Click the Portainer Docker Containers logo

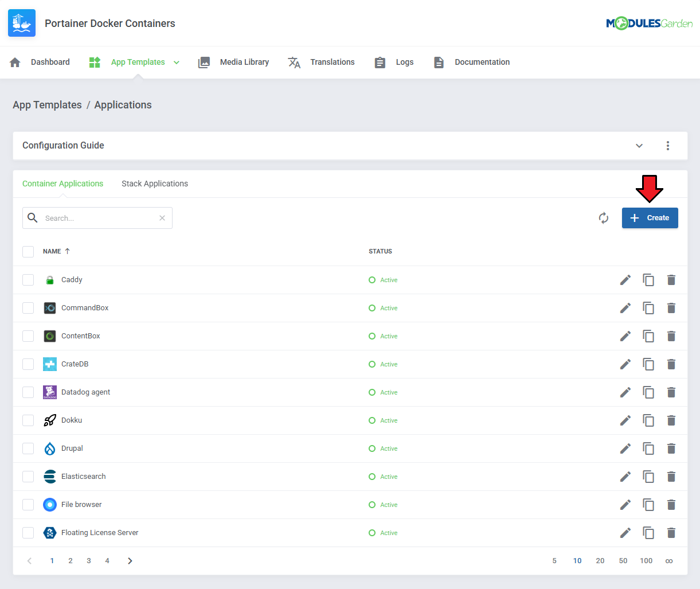pyautogui.click(x=22, y=23)
